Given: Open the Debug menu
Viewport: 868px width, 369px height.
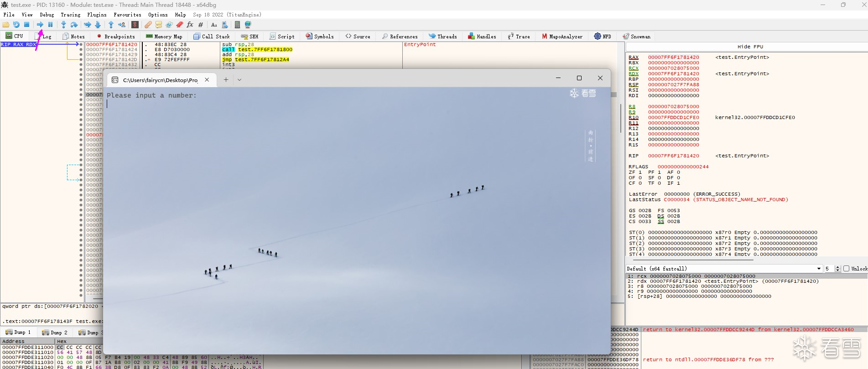Looking at the screenshot, I should pyautogui.click(x=47, y=15).
